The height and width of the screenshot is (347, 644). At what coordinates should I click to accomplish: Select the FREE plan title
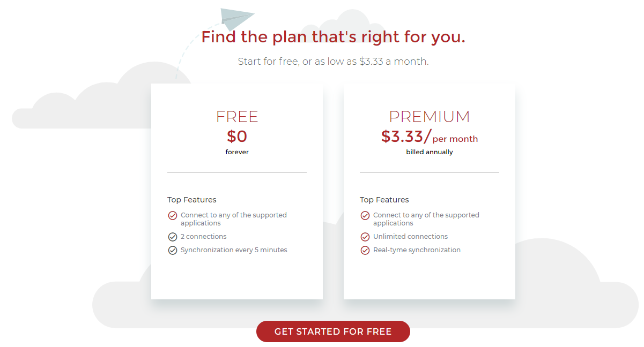237,117
